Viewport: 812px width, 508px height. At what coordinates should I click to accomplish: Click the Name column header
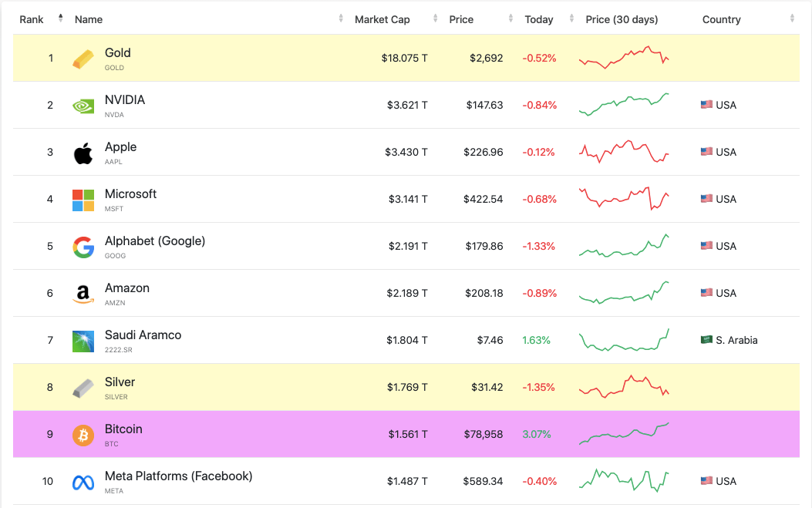pyautogui.click(x=89, y=19)
